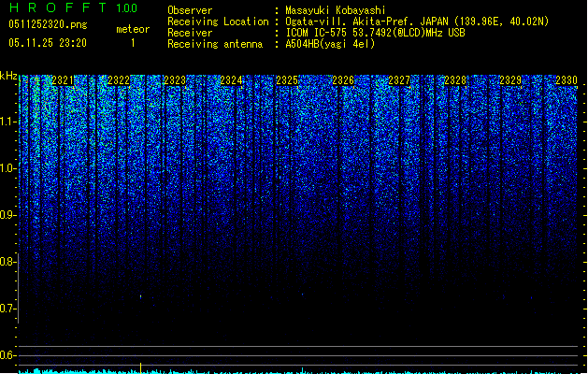
Task: Select the file name 0511252320.png
Action: [48, 24]
